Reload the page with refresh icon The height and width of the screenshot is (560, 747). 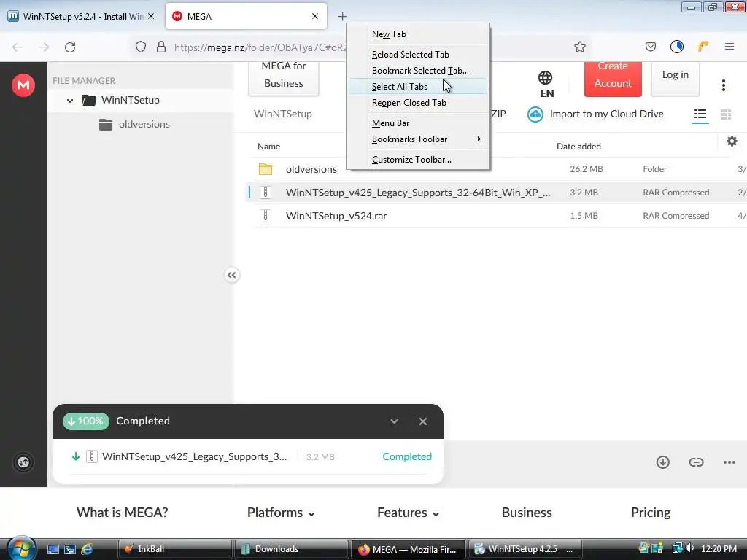click(70, 47)
